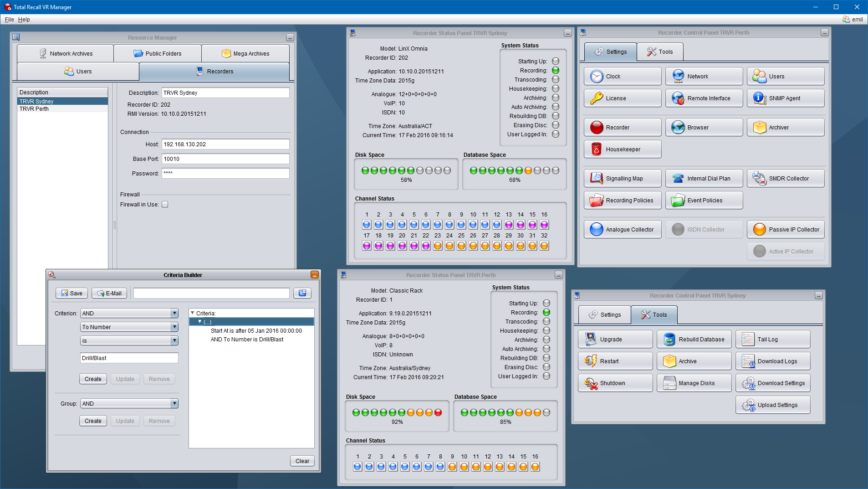Open License settings
The height and width of the screenshot is (489, 868).
[x=622, y=98]
